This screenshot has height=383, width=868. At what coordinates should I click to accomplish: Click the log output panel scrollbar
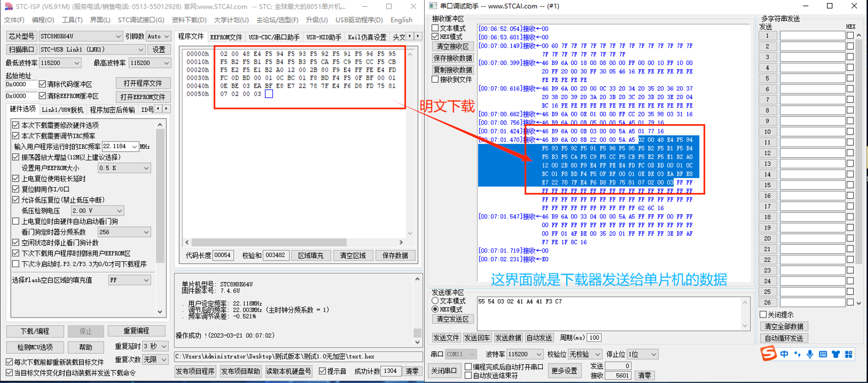417,310
